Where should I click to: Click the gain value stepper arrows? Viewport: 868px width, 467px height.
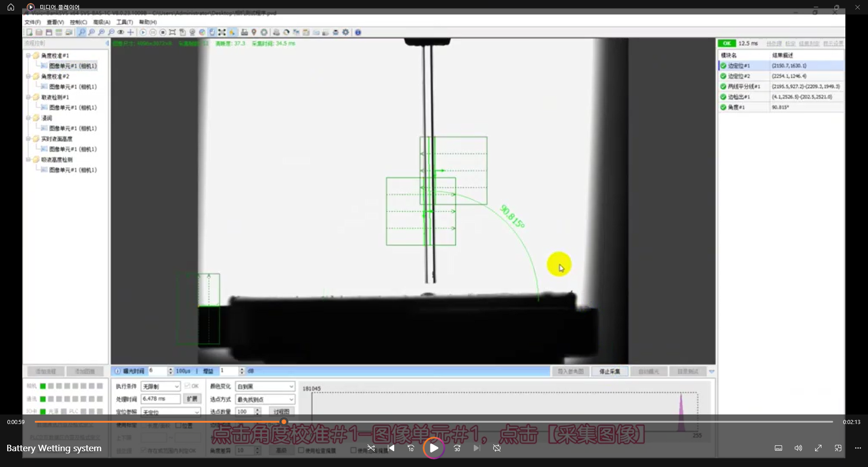[x=242, y=371]
